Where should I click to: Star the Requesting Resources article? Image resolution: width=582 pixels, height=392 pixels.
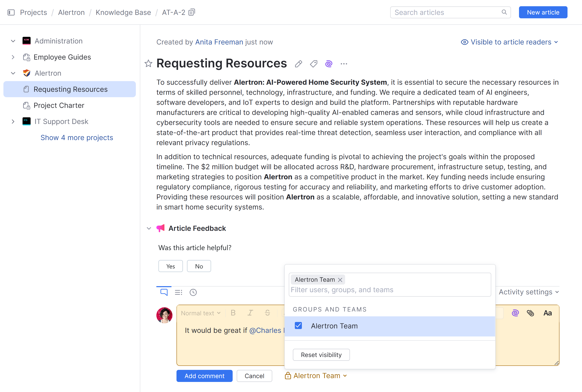pos(148,64)
